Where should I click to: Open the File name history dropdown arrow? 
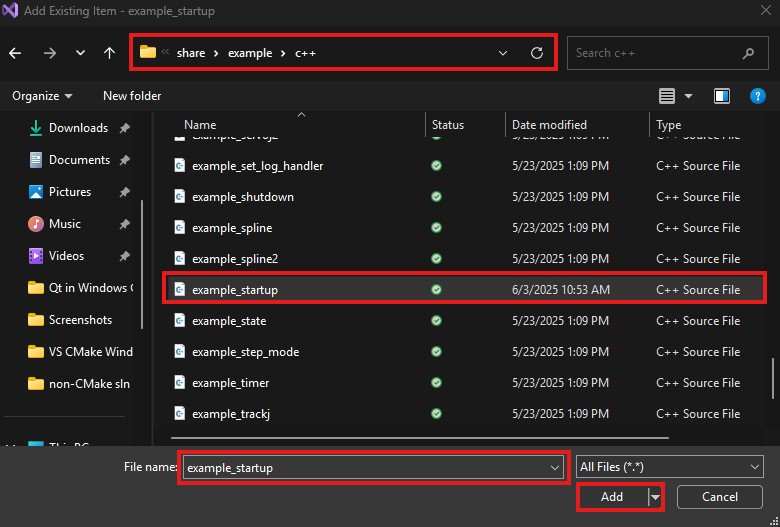(554, 468)
